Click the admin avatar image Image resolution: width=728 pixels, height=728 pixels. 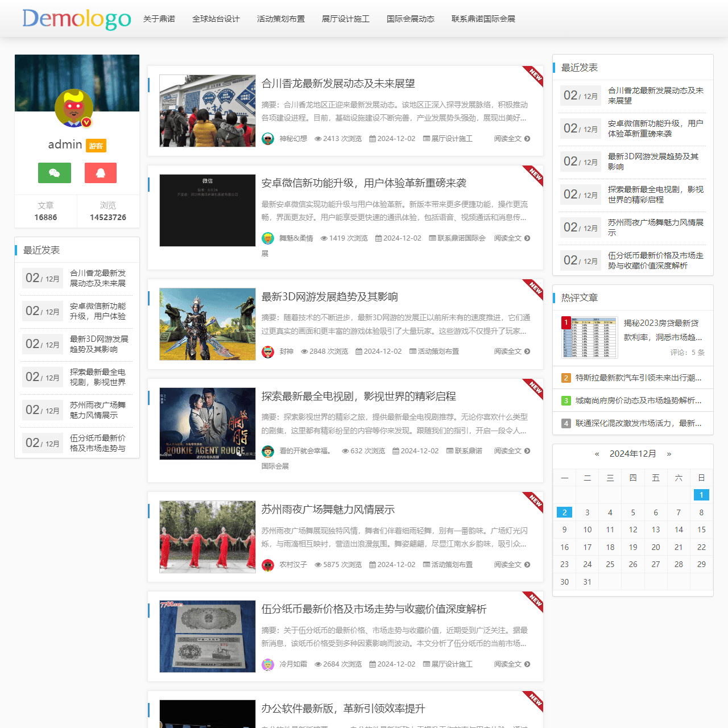click(74, 108)
